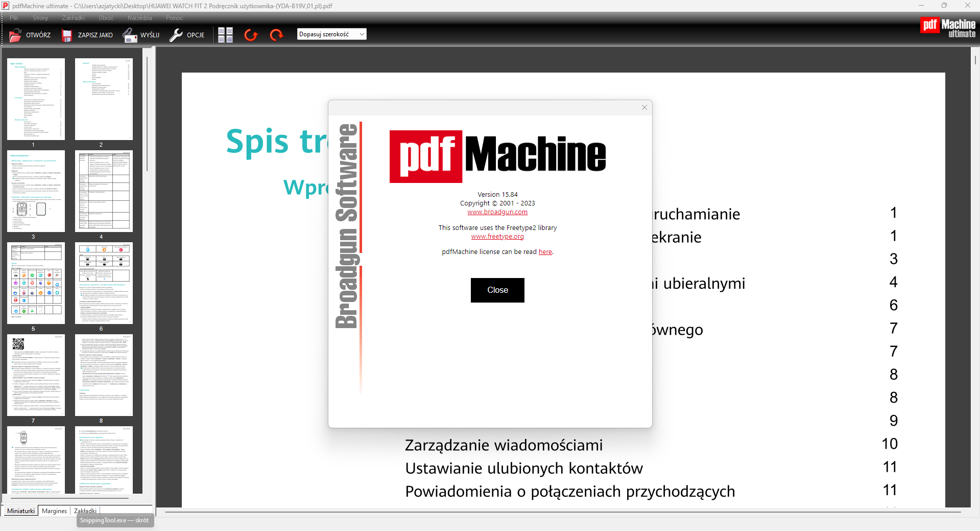Viewport: 980px width, 531px height.
Task: Select page 6 thumbnail
Action: (x=104, y=283)
